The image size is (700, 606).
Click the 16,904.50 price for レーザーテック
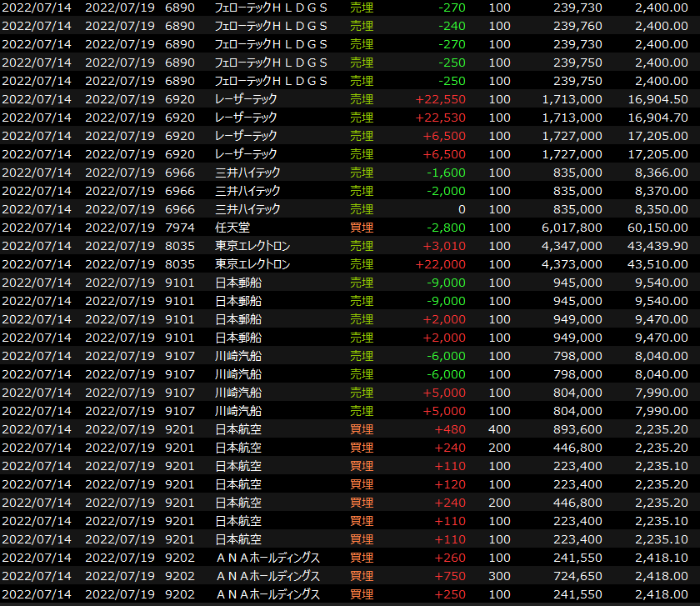point(660,99)
